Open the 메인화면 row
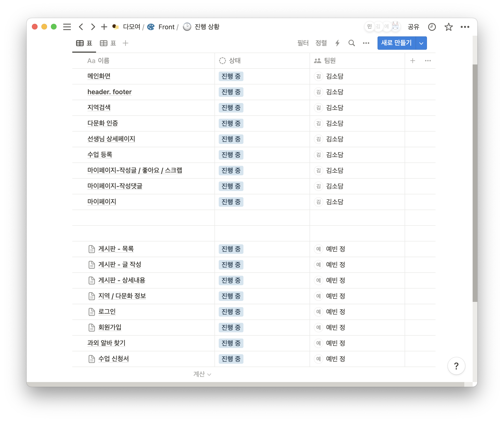504x422 pixels. (x=99, y=76)
